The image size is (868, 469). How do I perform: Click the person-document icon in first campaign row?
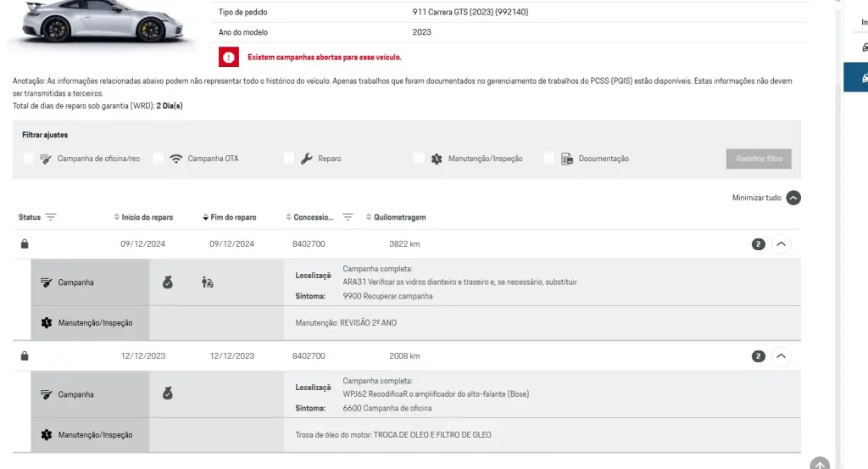point(208,282)
